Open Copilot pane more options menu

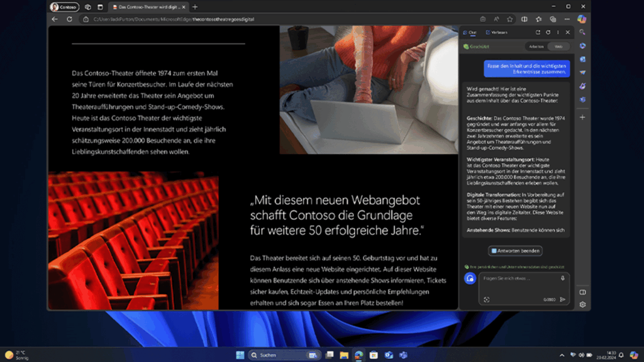(557, 32)
